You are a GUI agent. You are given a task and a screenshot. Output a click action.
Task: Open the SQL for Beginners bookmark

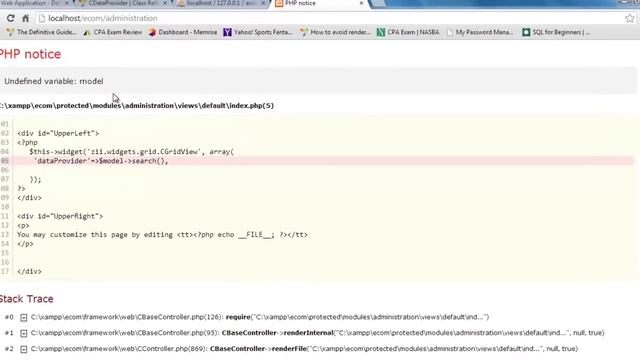click(556, 32)
